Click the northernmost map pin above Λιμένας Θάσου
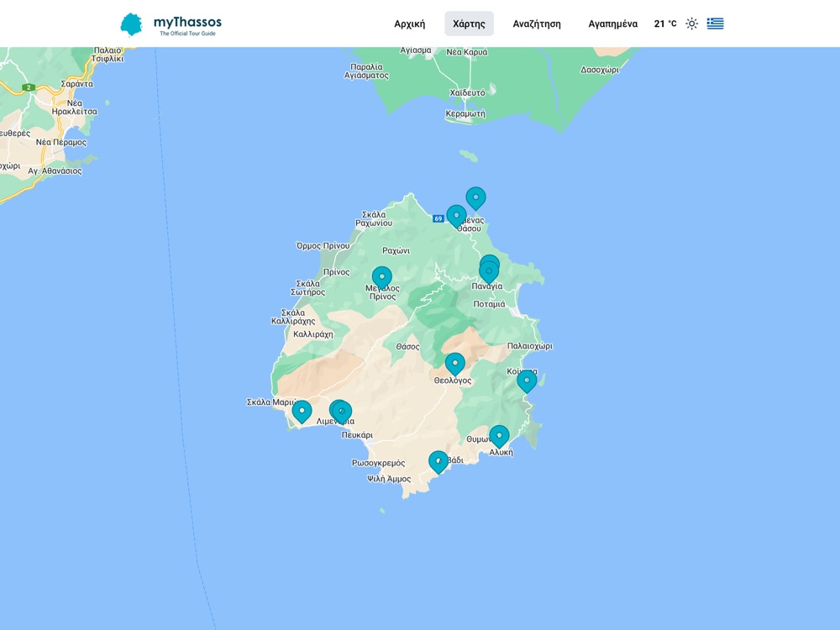840x630 pixels. tap(475, 198)
